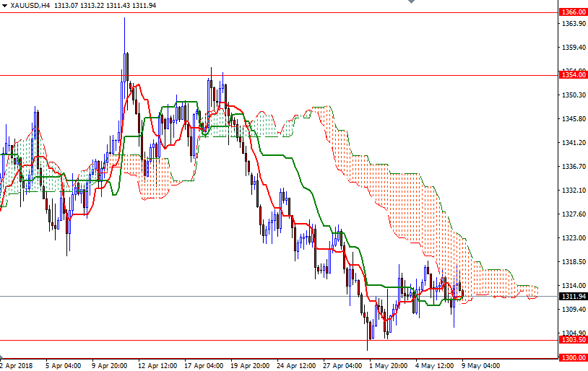
Task: Select the 1318.50 price scale value
Action: pos(574,261)
